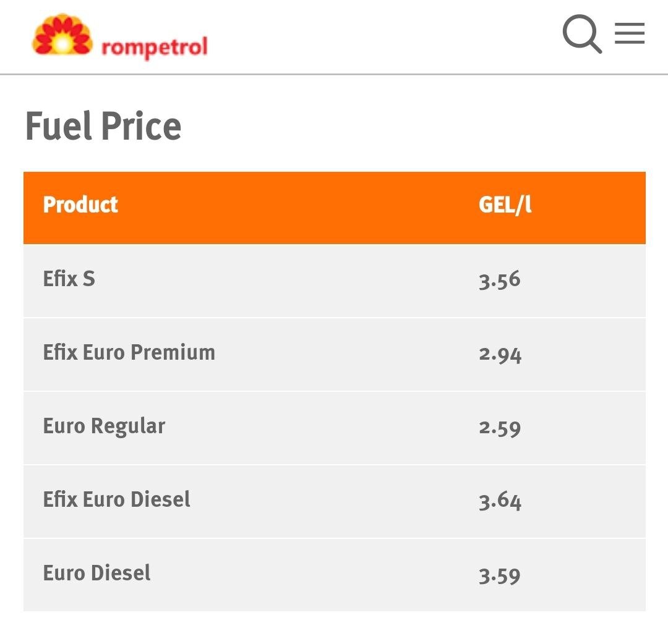Select the Efix S table row
Viewport: 668px width, 644px height.
coord(334,280)
